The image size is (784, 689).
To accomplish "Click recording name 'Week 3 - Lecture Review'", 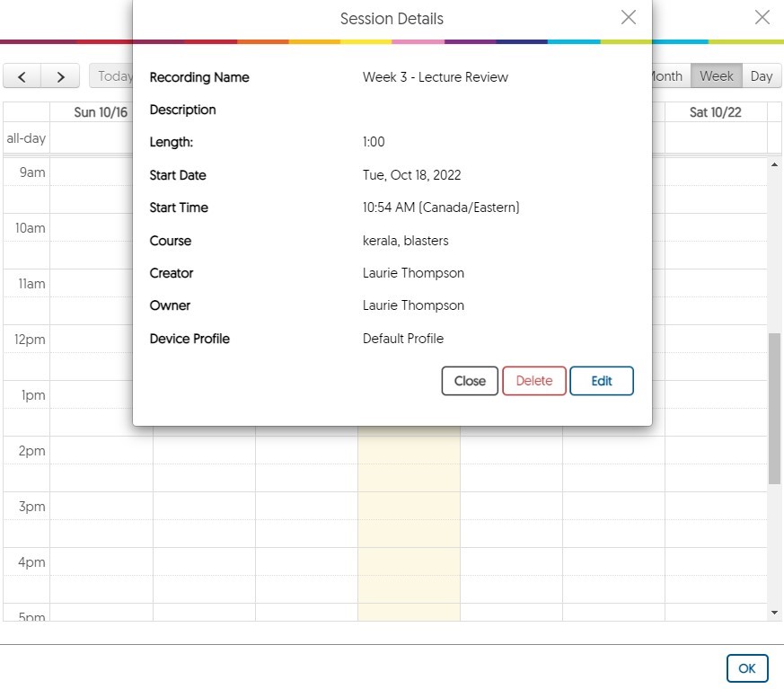I will (x=435, y=77).
